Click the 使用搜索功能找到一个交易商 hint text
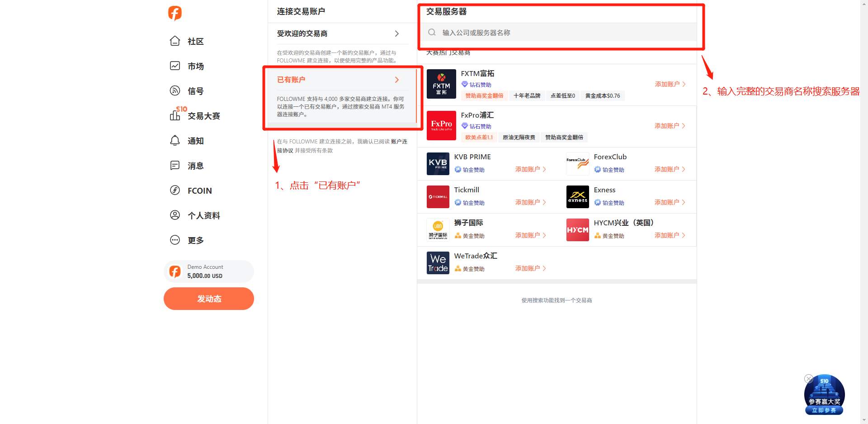The height and width of the screenshot is (424, 868). [557, 300]
